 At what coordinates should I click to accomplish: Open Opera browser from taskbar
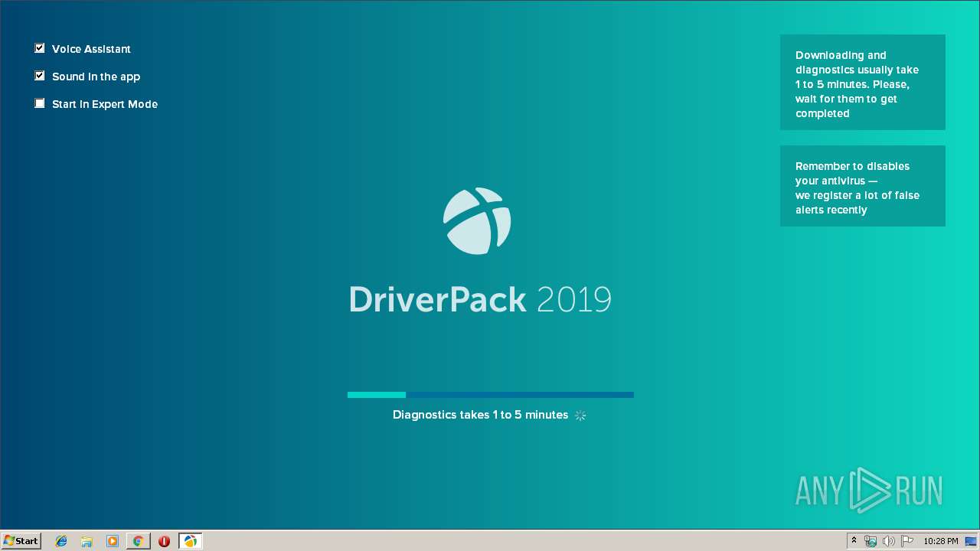pyautogui.click(x=164, y=541)
